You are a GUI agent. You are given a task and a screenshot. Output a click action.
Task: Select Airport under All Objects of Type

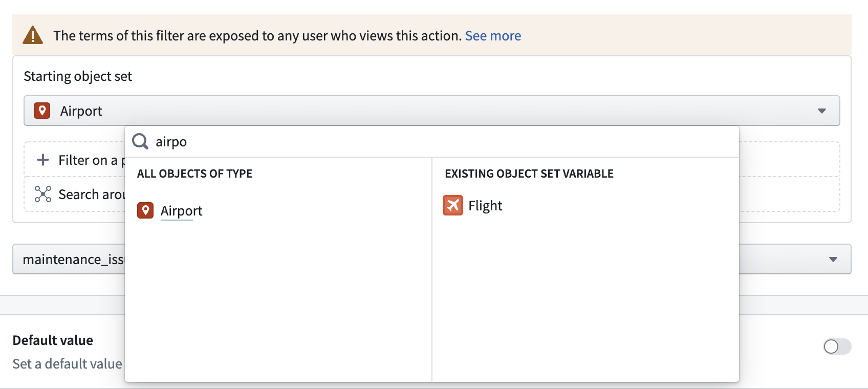click(181, 211)
